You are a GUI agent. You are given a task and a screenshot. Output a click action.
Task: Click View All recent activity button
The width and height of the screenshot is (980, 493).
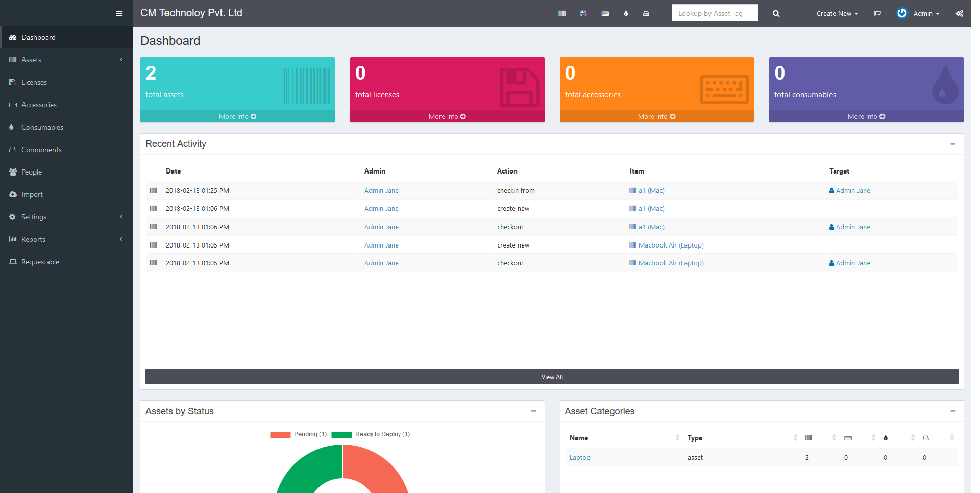click(x=552, y=377)
